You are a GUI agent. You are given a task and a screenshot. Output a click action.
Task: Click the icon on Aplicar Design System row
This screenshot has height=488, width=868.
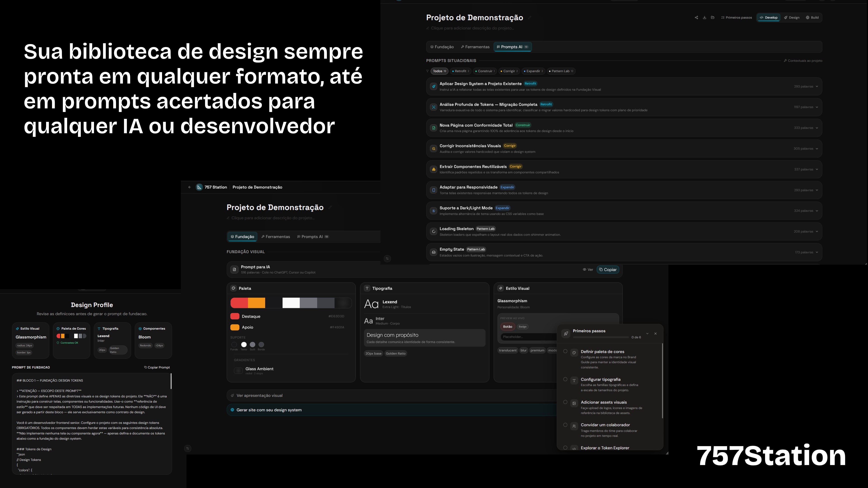click(x=434, y=87)
